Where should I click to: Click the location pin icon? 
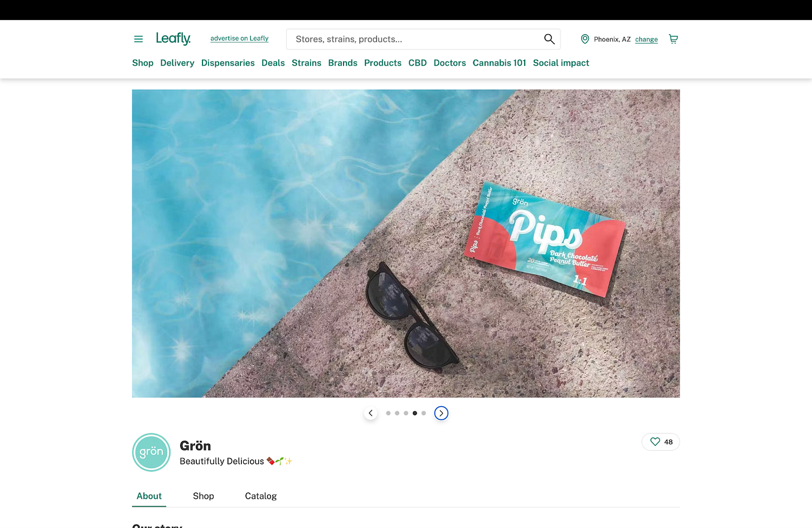click(585, 39)
